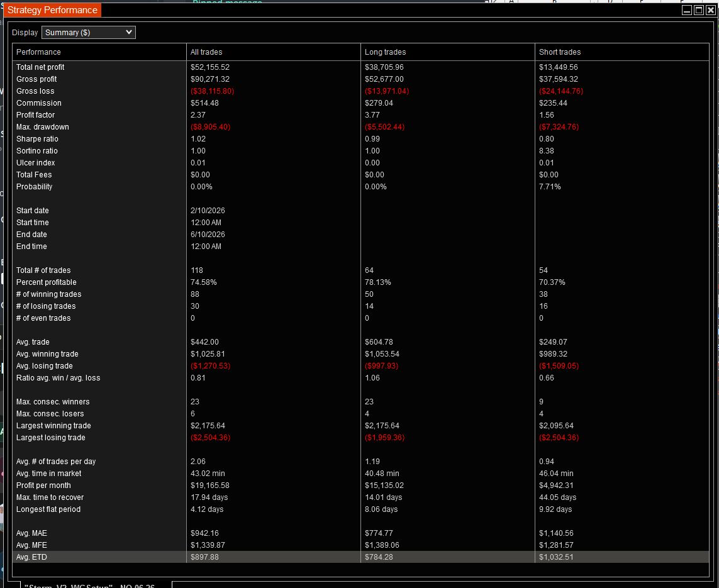The height and width of the screenshot is (588, 719).
Task: Click the Percent profitable row label
Action: pos(47,282)
